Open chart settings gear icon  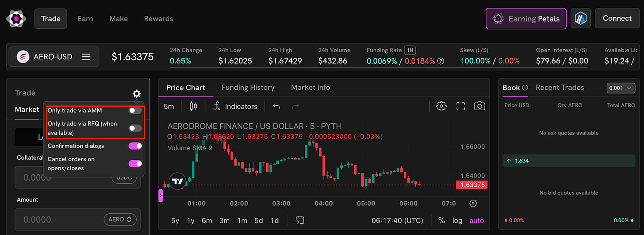tap(441, 106)
